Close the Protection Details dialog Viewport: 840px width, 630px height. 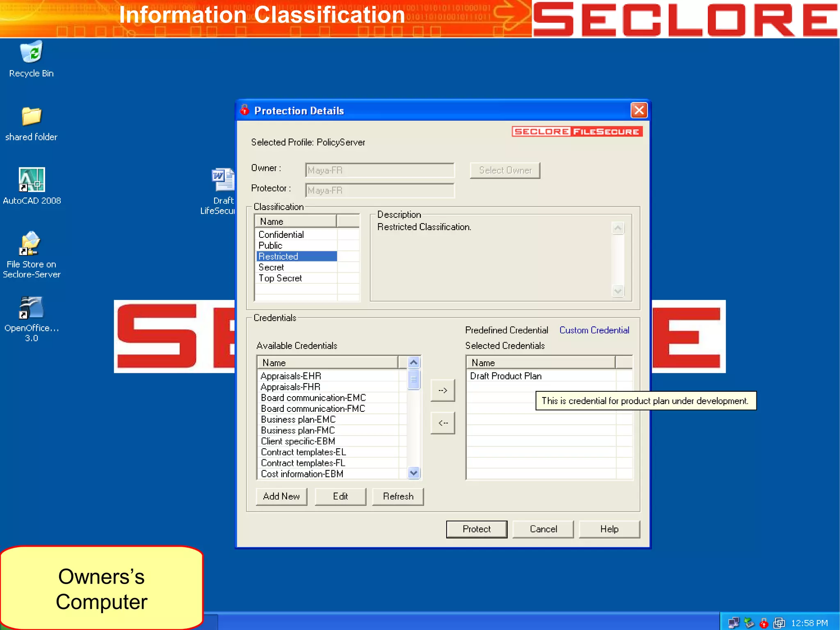[x=639, y=110]
